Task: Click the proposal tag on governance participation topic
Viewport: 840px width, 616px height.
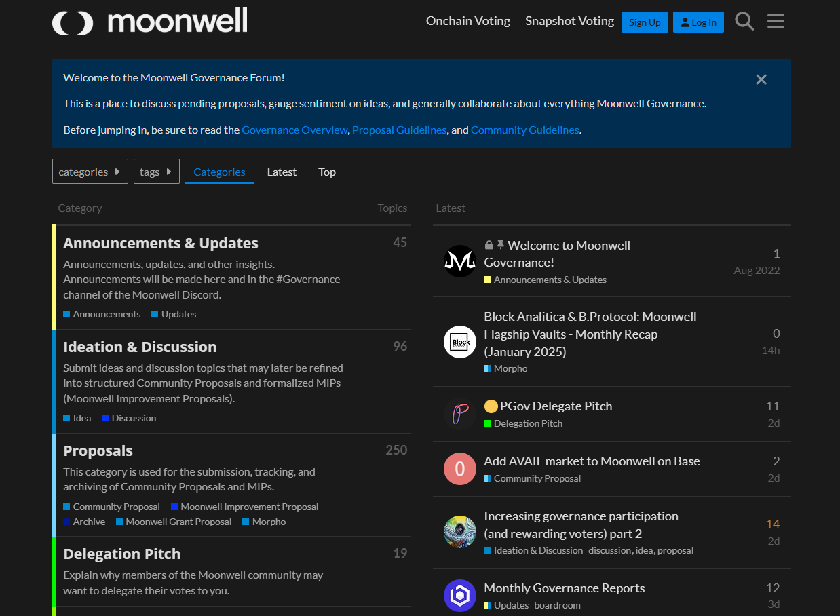Action: click(x=675, y=550)
